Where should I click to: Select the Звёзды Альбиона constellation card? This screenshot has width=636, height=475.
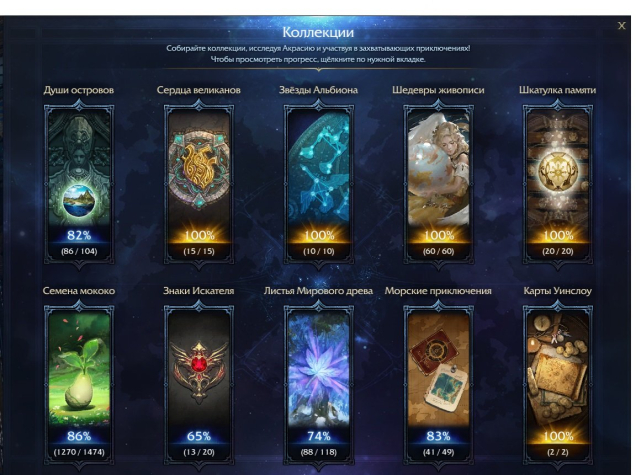pos(318,185)
